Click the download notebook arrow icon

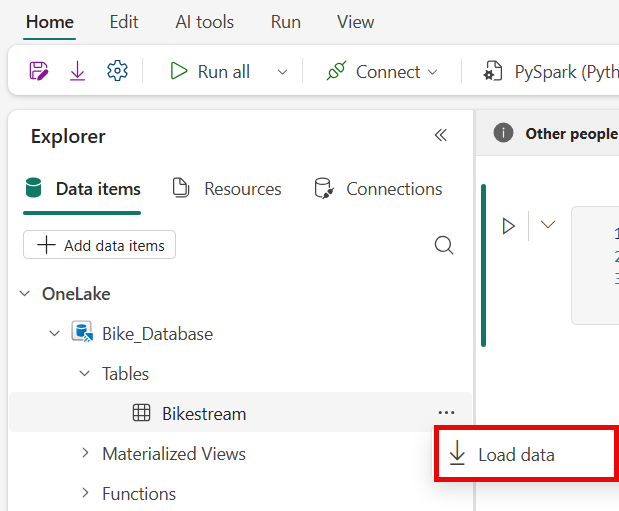77,71
